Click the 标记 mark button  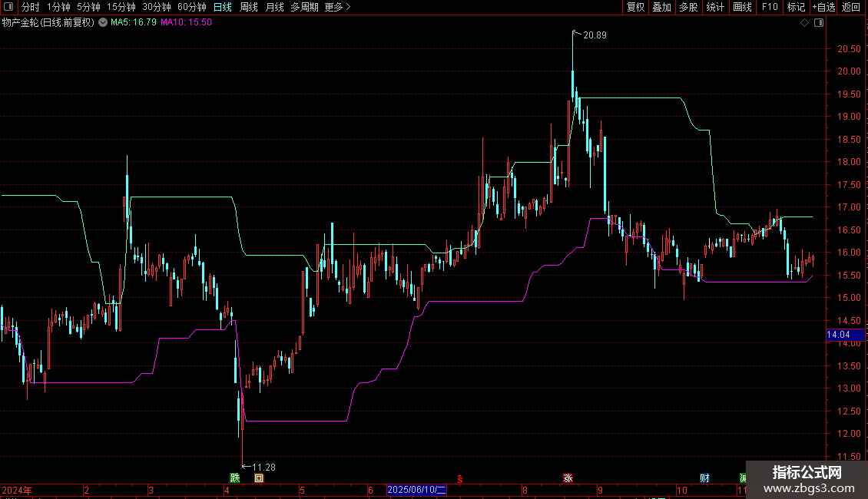pyautogui.click(x=796, y=7)
